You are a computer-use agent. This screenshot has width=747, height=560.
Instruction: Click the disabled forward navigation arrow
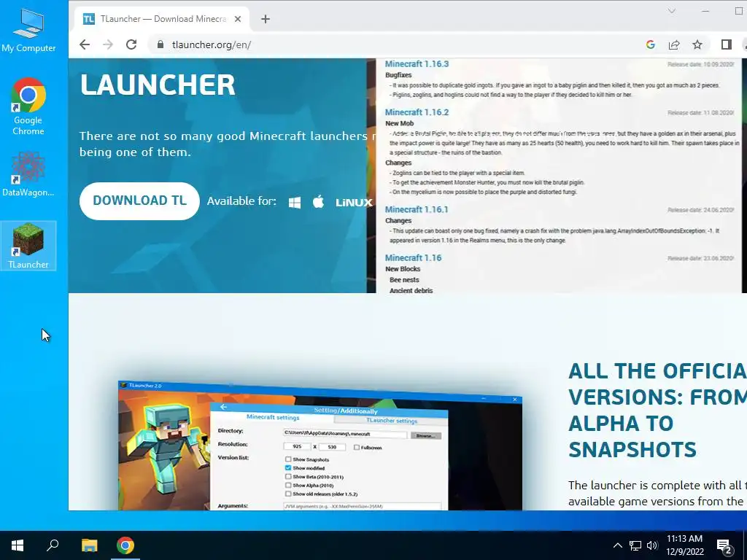tap(108, 44)
